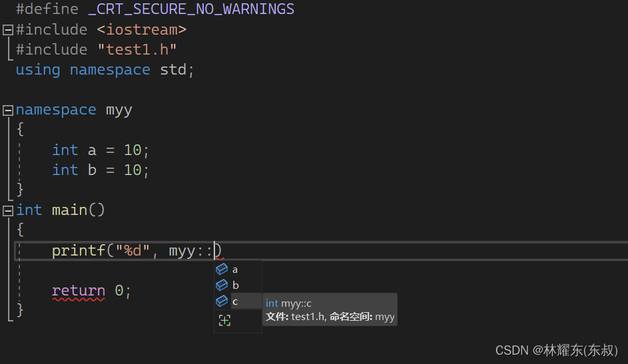Collapse the namespace myy block

pos(7,110)
